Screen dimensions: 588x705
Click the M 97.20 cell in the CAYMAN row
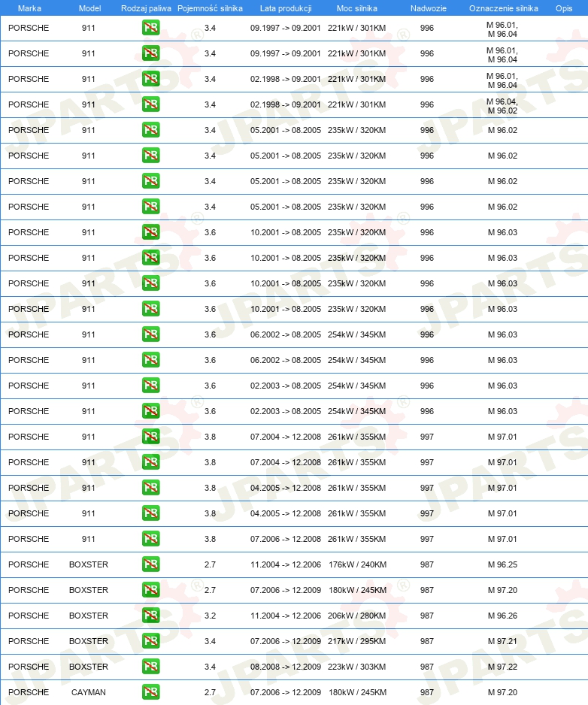click(502, 692)
